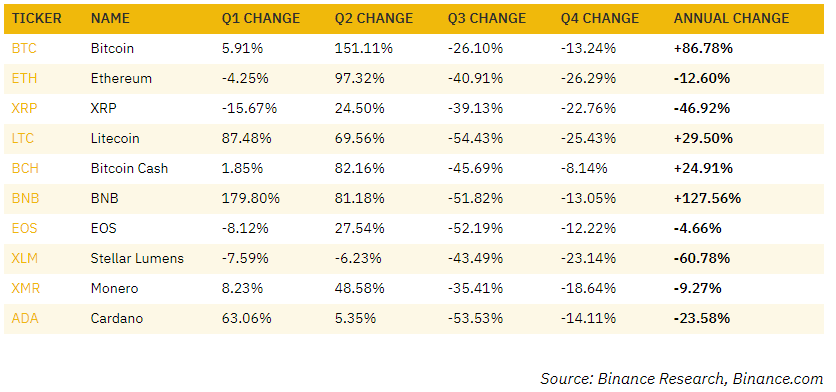
Task: Select BNB's Q1 change 179.80%
Action: coord(251,198)
